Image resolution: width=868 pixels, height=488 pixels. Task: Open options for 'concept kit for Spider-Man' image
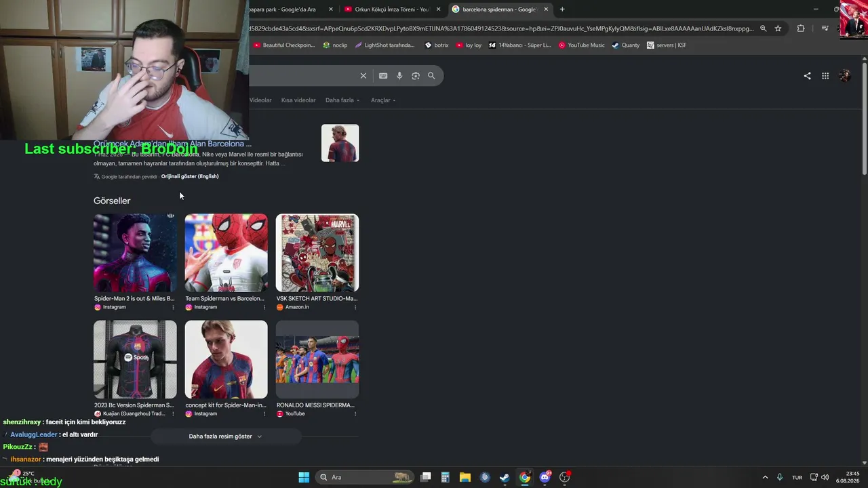point(264,413)
